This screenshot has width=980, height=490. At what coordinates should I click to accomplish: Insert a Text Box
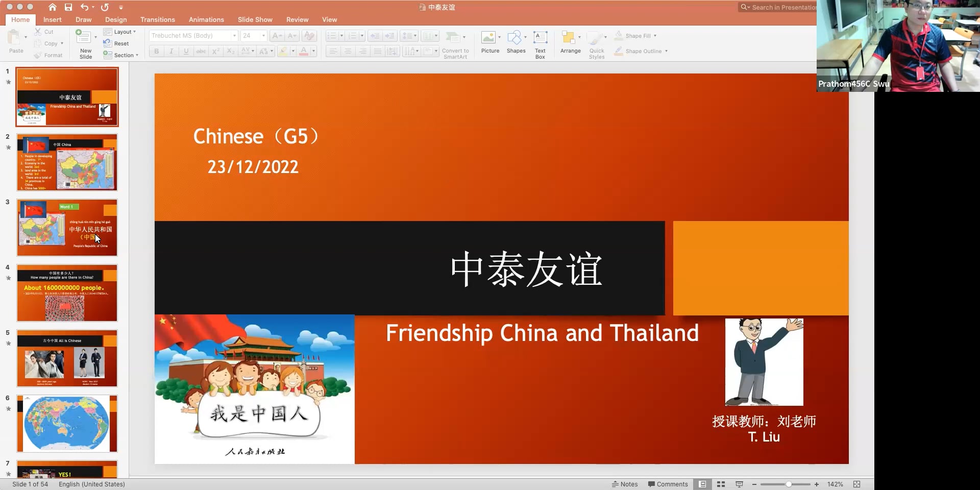pos(540,44)
